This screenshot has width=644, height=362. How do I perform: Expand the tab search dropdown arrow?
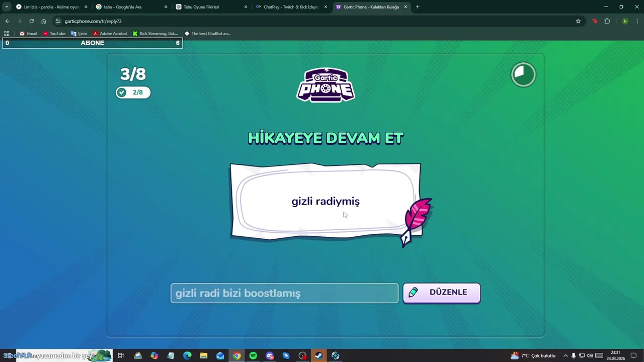point(6,7)
